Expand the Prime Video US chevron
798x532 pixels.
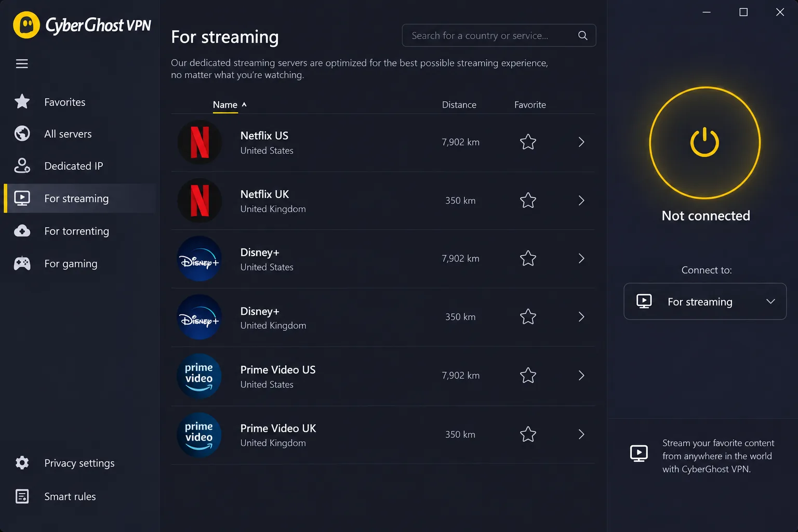pos(581,375)
